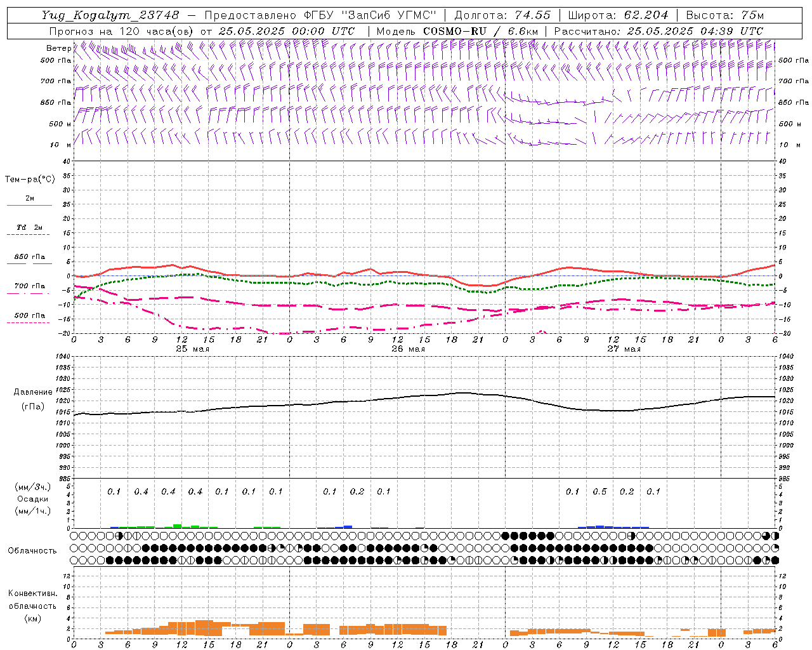The width and height of the screenshot is (812, 650).
Task: Click the (мм/1ч.) precipitation unit label
Action: coord(32,511)
